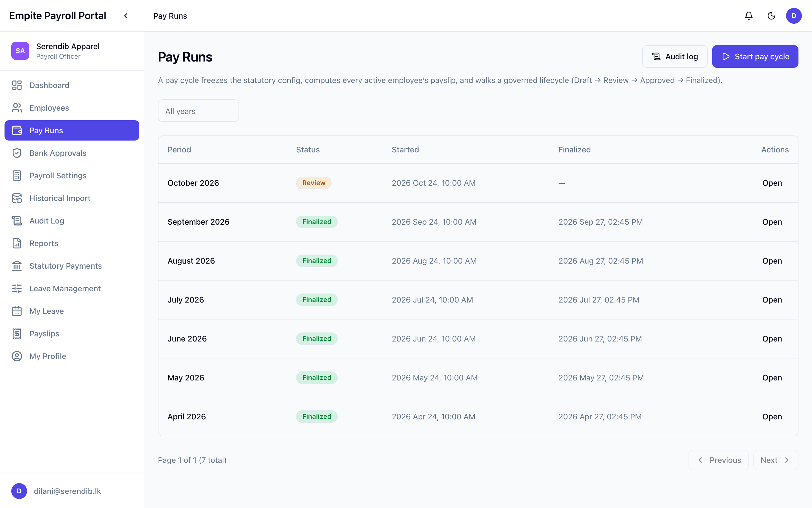Open the July 2026 pay run

pyautogui.click(x=772, y=300)
